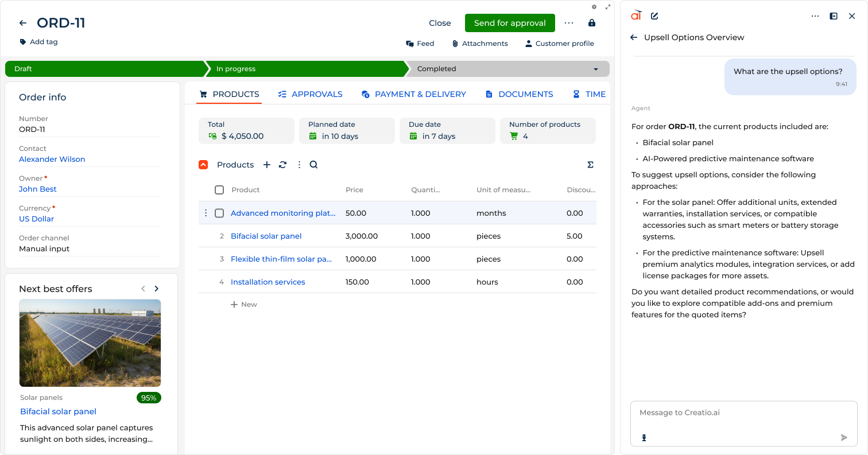This screenshot has width=868, height=455.
Task: Click Send for approval
Action: [x=510, y=23]
